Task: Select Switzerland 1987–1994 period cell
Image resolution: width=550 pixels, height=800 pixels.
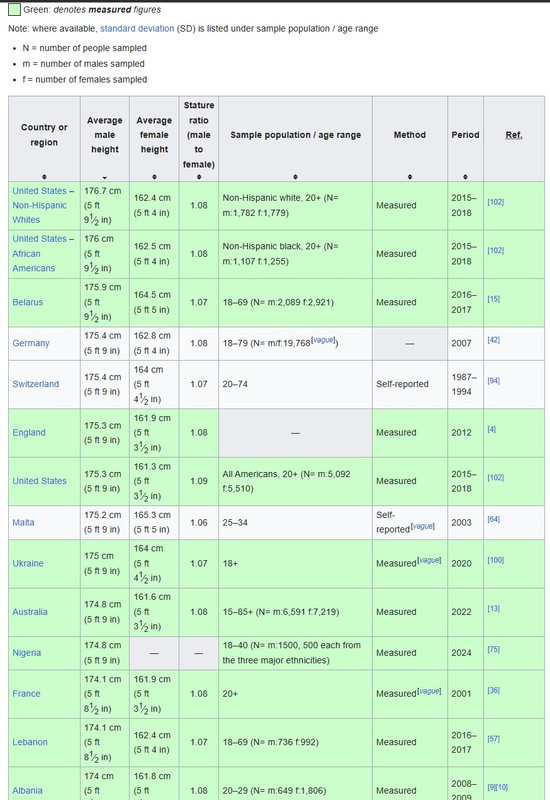Action: pyautogui.click(x=465, y=384)
